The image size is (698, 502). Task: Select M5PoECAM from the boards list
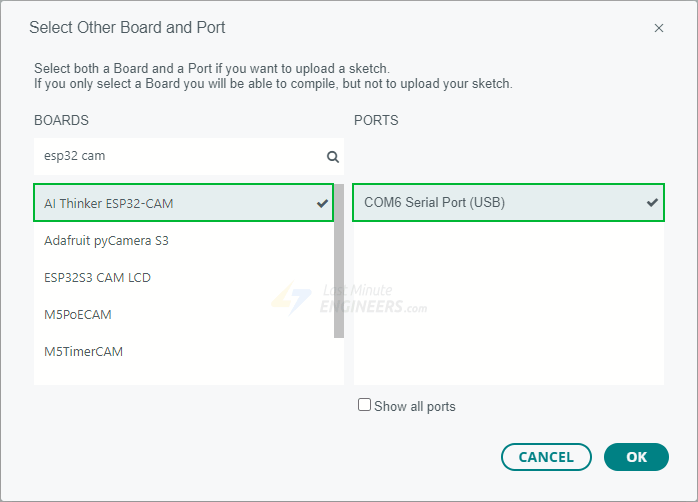tap(78, 314)
